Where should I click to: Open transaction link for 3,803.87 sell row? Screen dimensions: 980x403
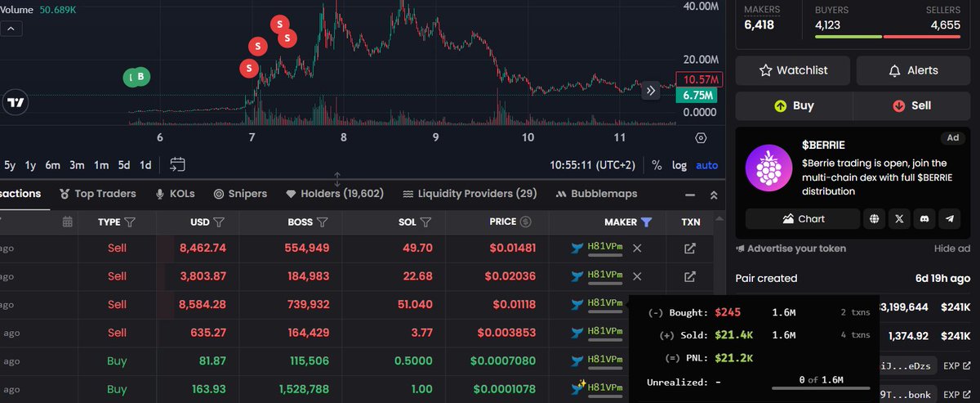(x=689, y=276)
